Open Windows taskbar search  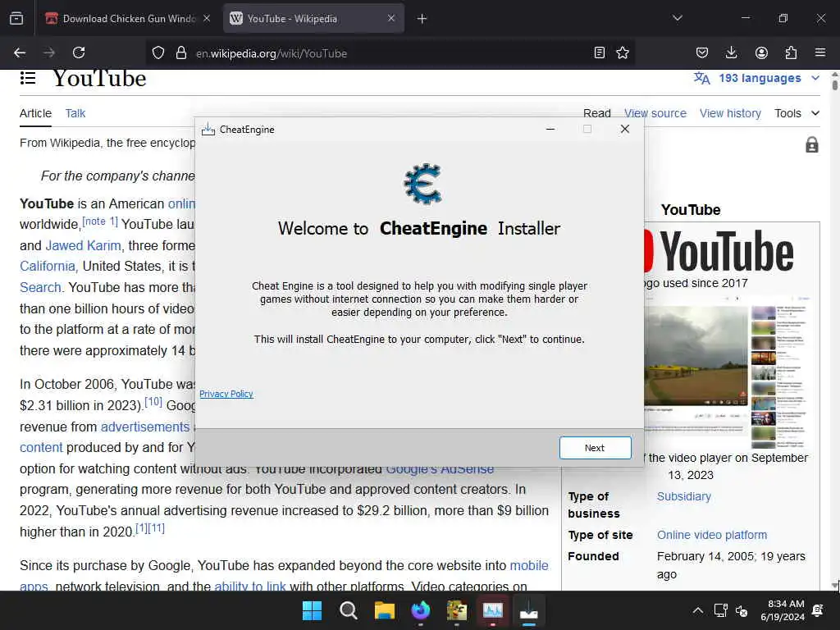click(348, 610)
